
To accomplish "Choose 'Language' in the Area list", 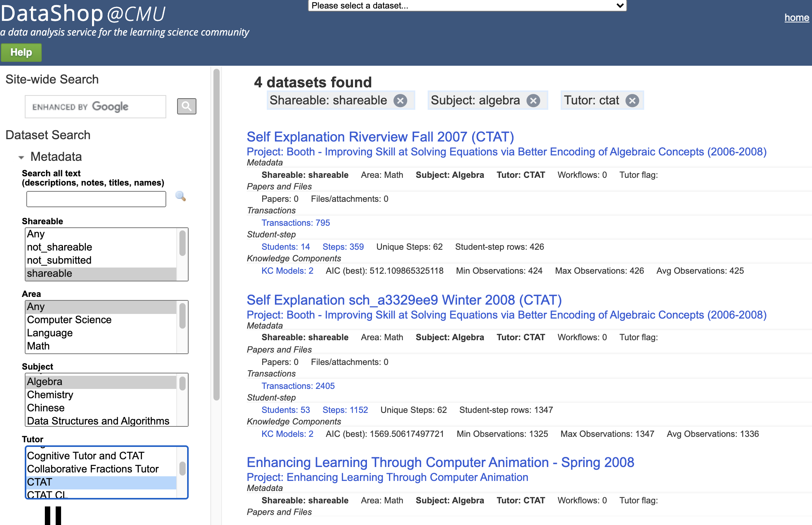I will [x=101, y=333].
